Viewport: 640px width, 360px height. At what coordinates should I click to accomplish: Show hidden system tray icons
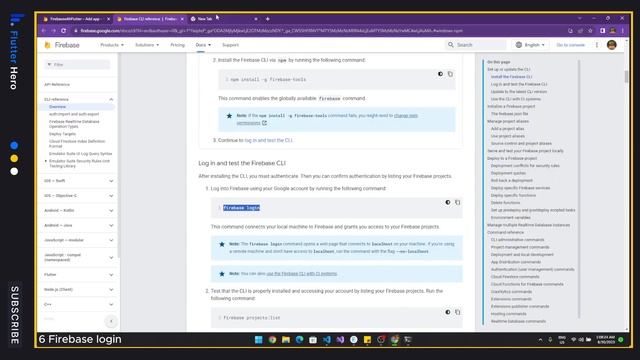[x=540, y=340]
